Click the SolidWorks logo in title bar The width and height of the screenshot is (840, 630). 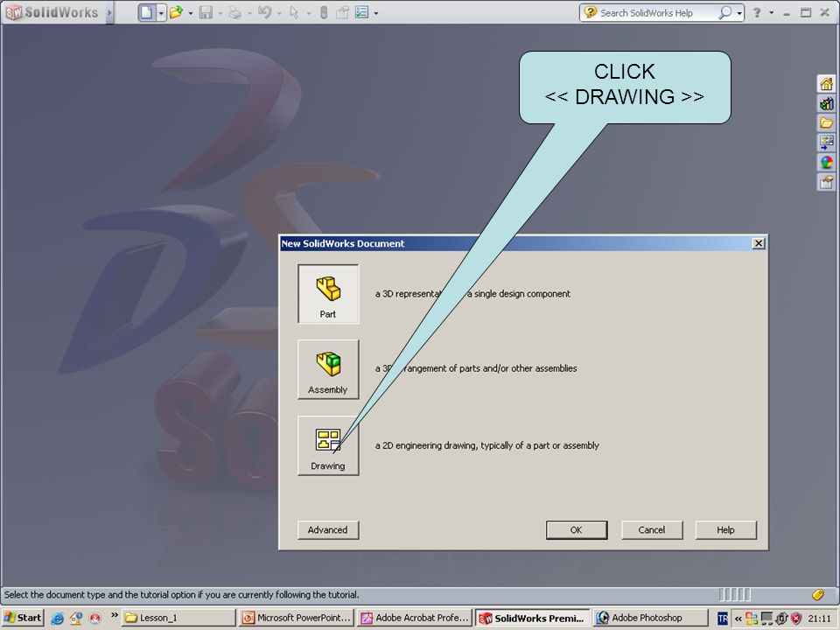pyautogui.click(x=52, y=12)
